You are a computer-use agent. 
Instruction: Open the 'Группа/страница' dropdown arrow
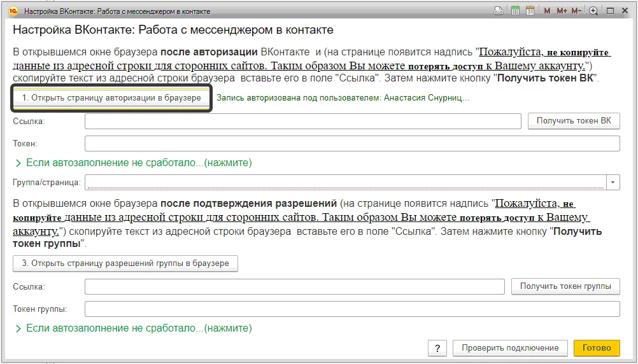tap(613, 182)
